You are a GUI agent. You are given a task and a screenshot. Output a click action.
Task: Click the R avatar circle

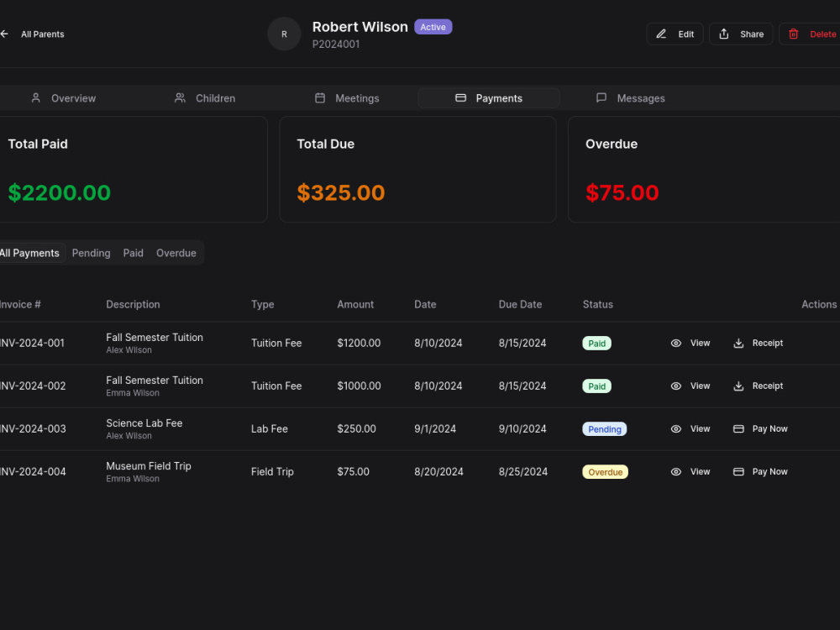pyautogui.click(x=284, y=34)
